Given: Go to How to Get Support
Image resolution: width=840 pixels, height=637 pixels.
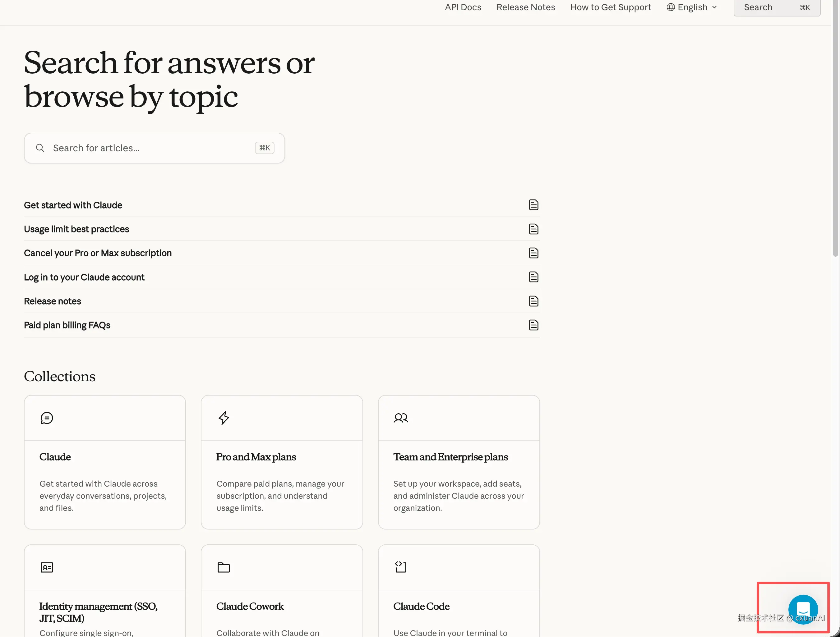Looking at the screenshot, I should point(611,7).
